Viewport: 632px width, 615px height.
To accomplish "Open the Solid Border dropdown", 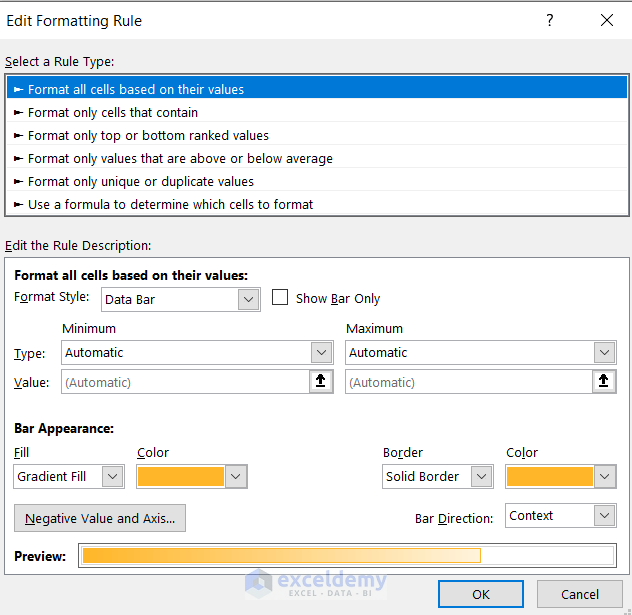I will [482, 477].
